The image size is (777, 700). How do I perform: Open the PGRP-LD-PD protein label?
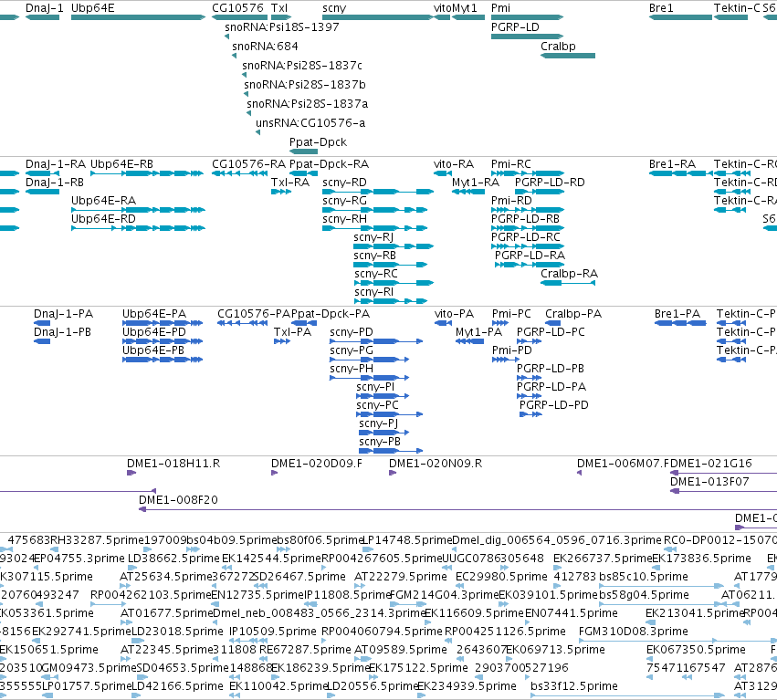554,405
